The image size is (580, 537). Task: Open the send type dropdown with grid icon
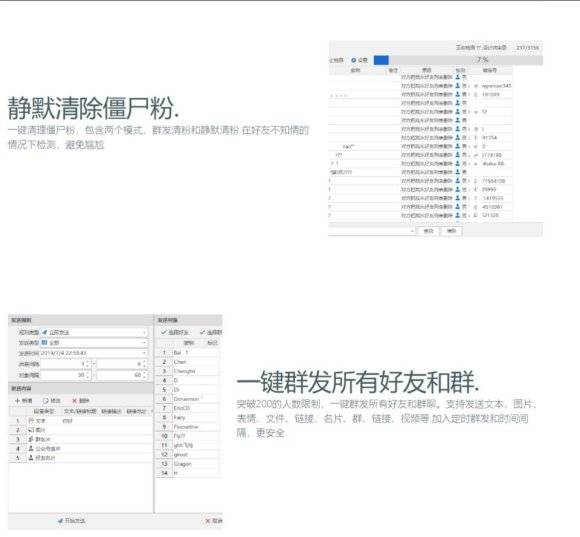94,343
